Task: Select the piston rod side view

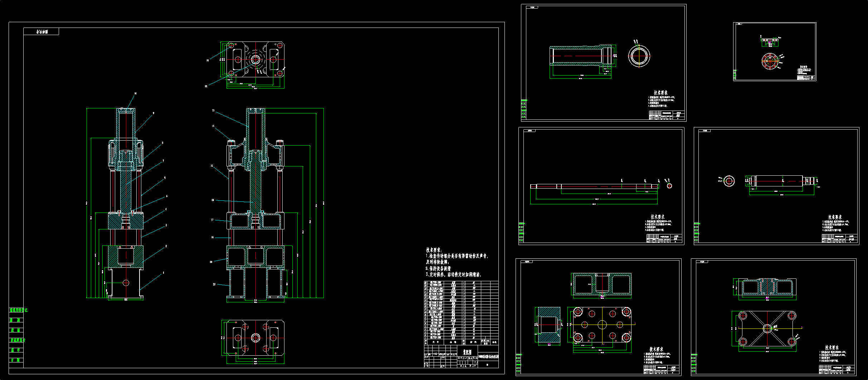Action: tap(781, 181)
